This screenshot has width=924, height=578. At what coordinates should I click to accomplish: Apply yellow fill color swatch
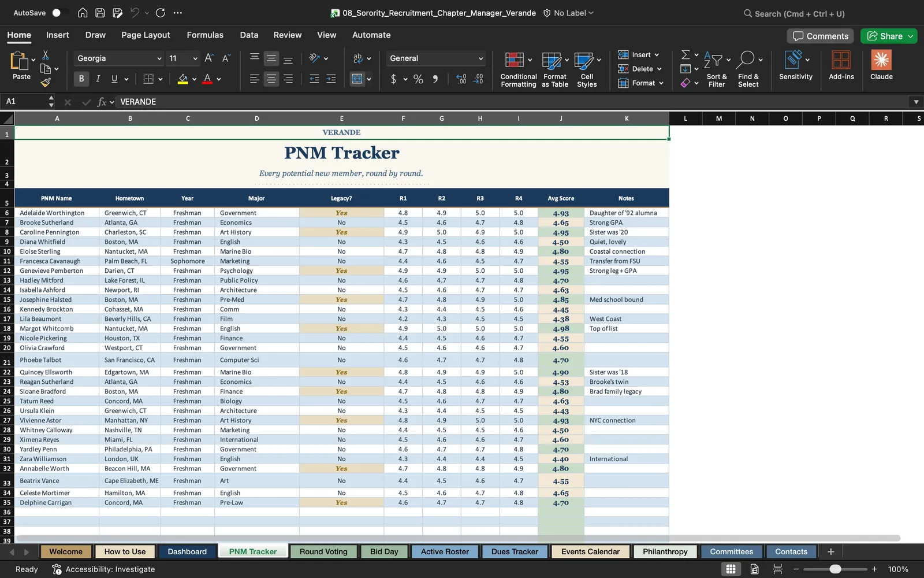(x=182, y=79)
